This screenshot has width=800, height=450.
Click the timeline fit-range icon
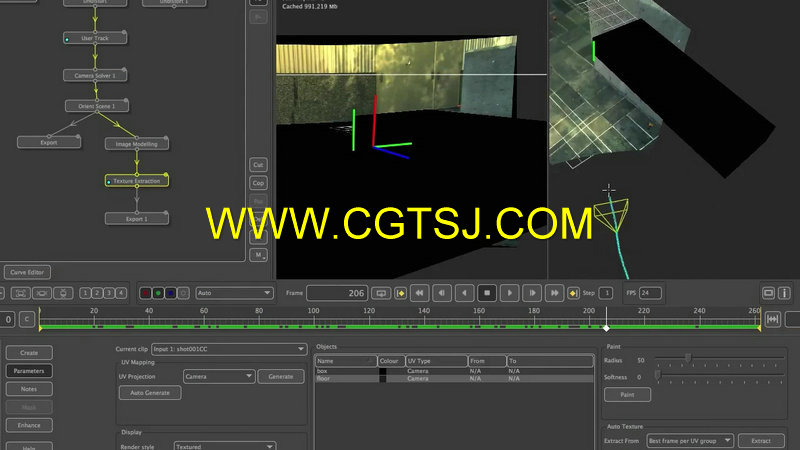click(x=772, y=319)
